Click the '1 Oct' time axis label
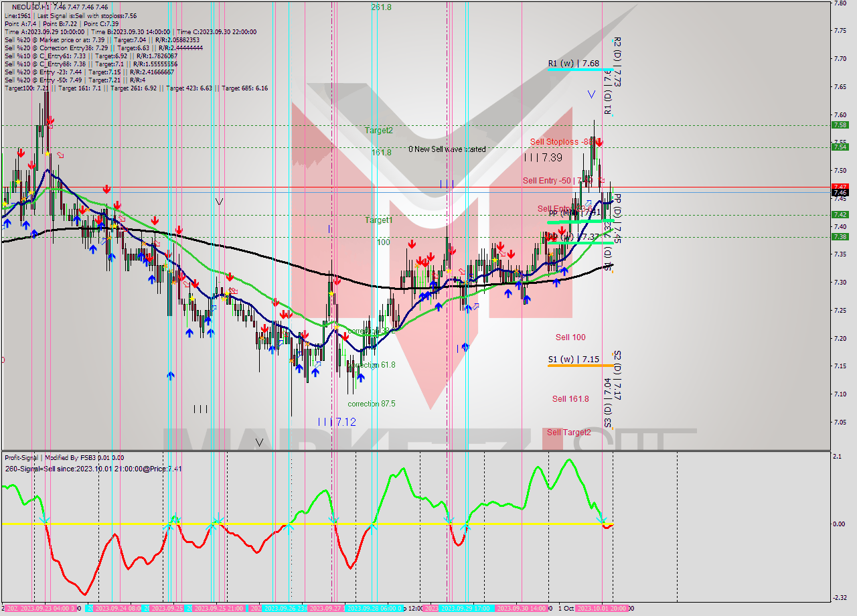Screen dimensions: 857x616 (565, 609)
